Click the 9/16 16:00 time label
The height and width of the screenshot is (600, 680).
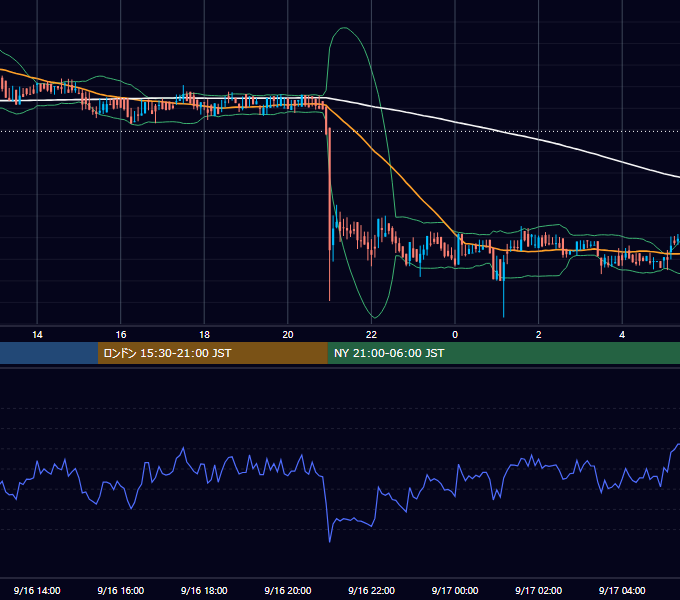pos(121,590)
